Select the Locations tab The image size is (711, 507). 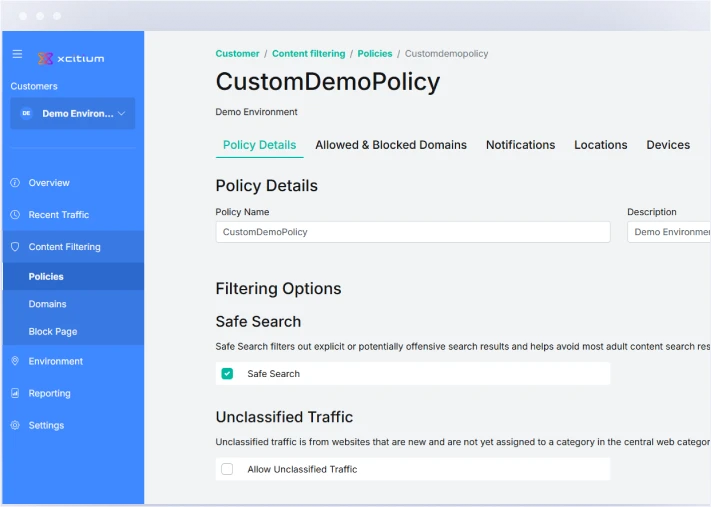point(600,145)
